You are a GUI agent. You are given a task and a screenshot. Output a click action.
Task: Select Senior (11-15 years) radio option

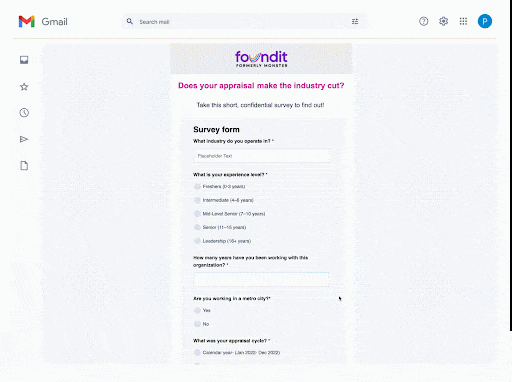(x=197, y=227)
